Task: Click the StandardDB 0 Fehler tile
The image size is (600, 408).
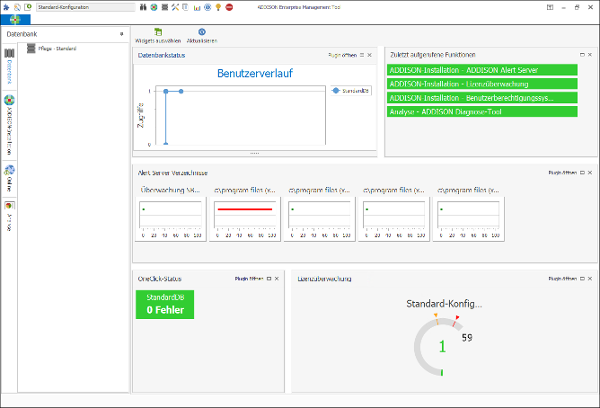Action: [165, 304]
